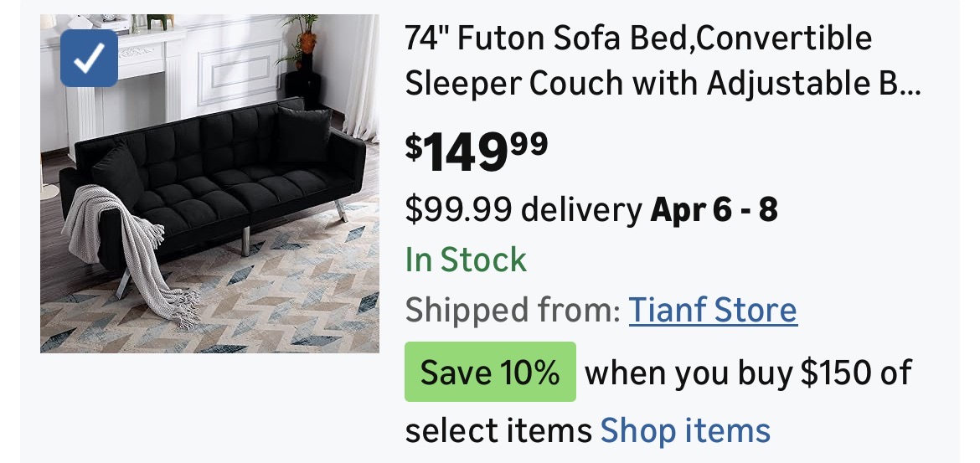The width and height of the screenshot is (980, 463).
Task: Click the Apr 6 - 8 delivery date
Action: click(x=714, y=209)
